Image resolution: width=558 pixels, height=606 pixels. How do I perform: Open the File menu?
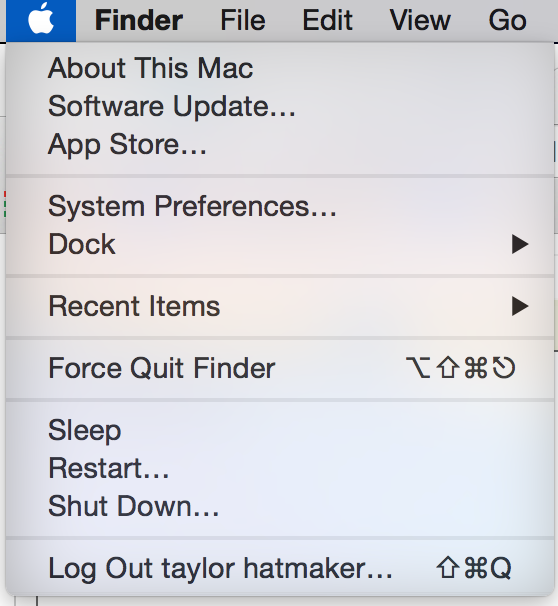pos(243,20)
